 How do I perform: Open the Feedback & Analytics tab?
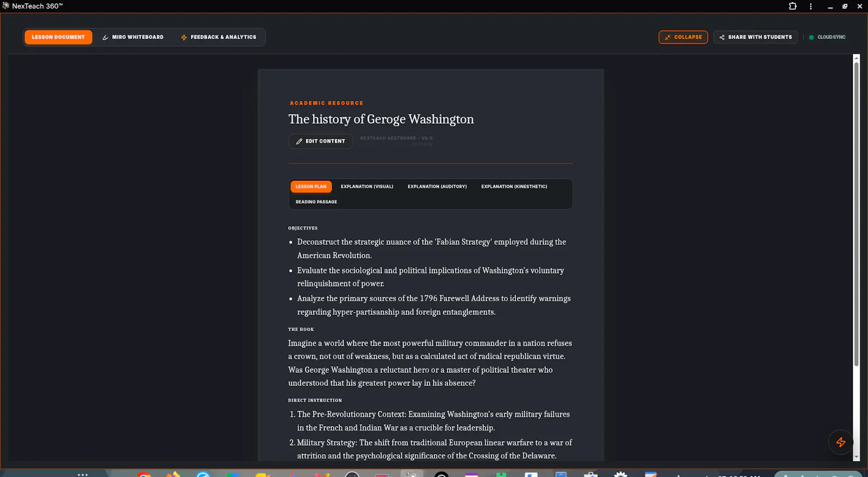point(219,37)
